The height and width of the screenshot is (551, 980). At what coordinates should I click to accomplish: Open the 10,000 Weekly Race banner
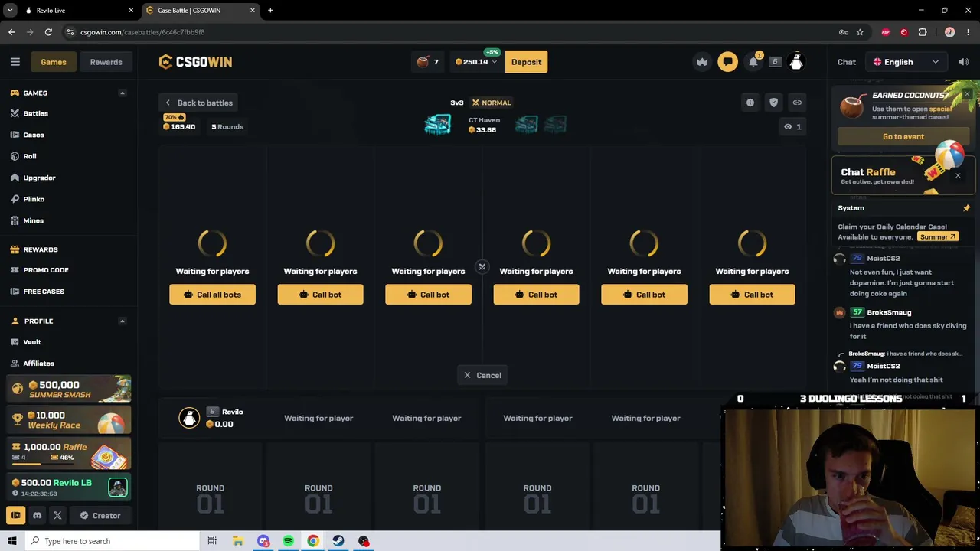pos(69,420)
